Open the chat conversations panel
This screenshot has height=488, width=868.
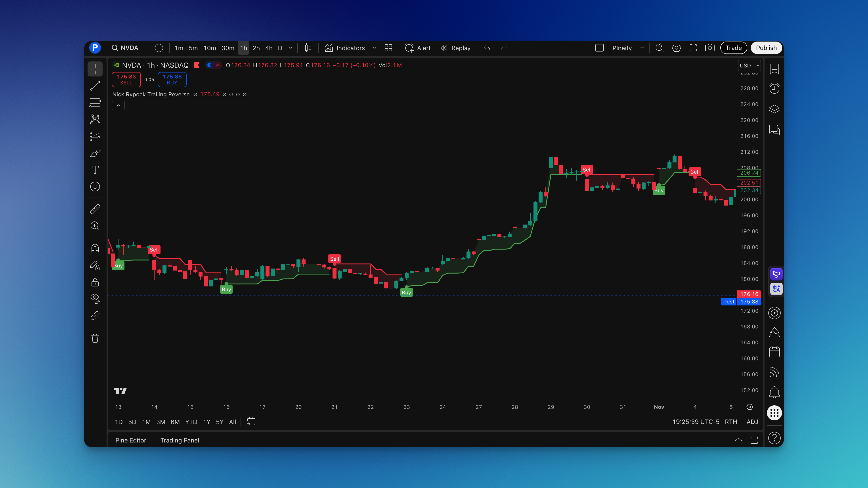[x=774, y=130]
